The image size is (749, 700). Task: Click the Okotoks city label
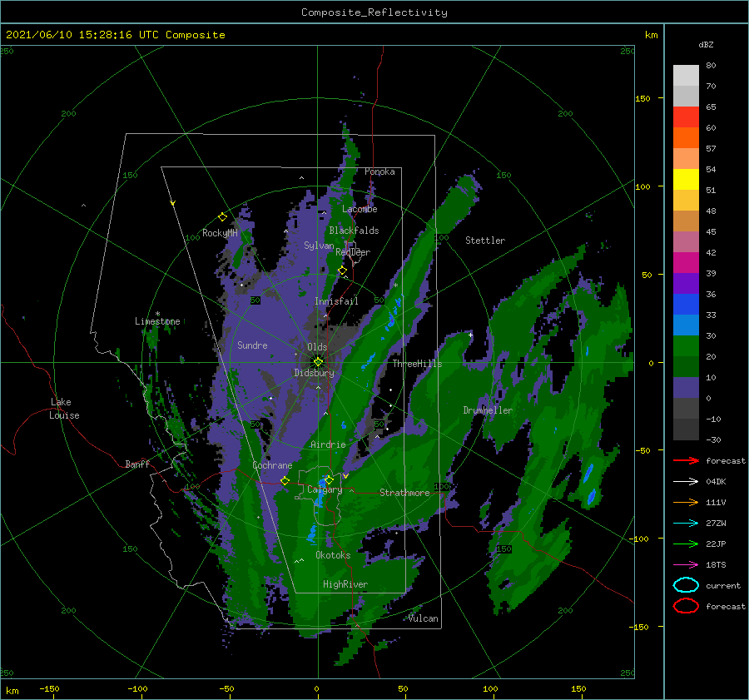[x=333, y=555]
